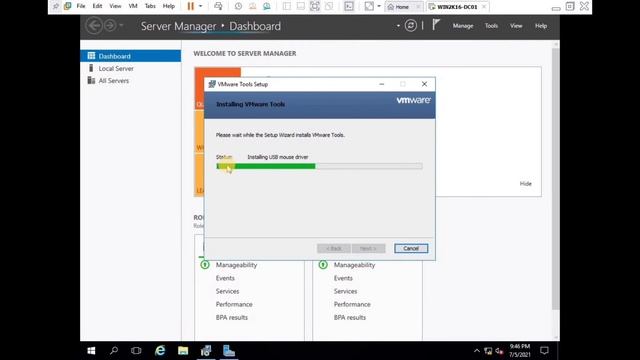Toggle the thumbnail bar icon
Screen dimensions: 640x360
(301, 6)
